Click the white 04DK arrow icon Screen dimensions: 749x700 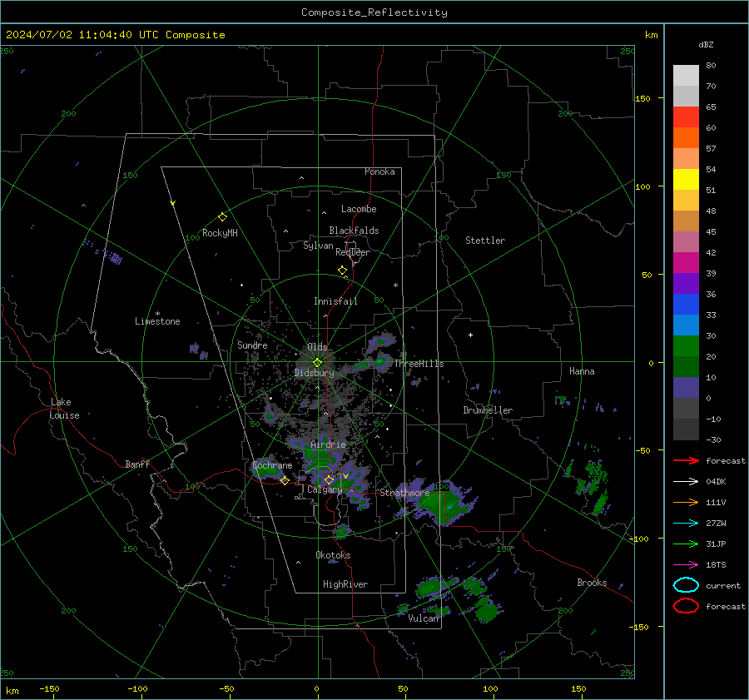pos(686,481)
